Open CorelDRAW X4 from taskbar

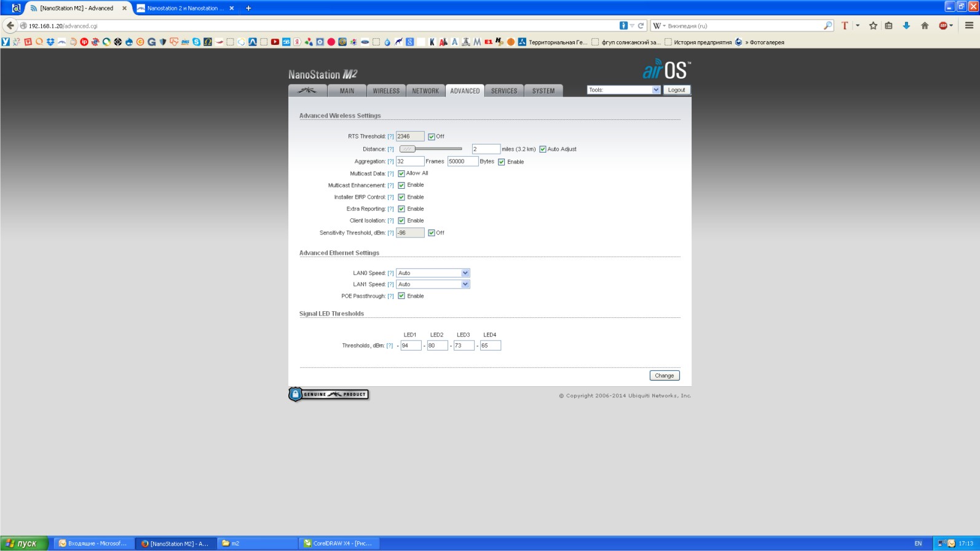tap(338, 544)
